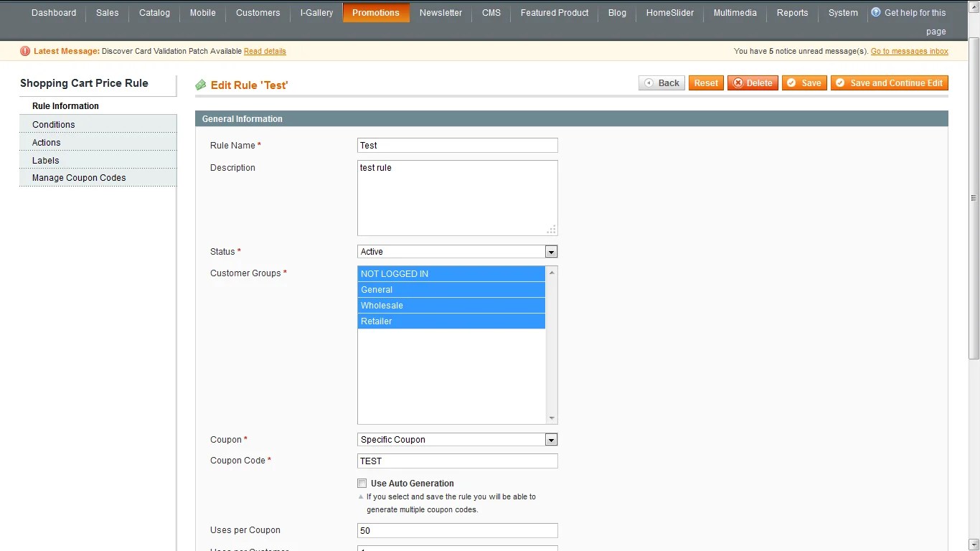Click the red alert icon next to Latest Message
Viewport: 980px width, 551px height.
[26, 51]
